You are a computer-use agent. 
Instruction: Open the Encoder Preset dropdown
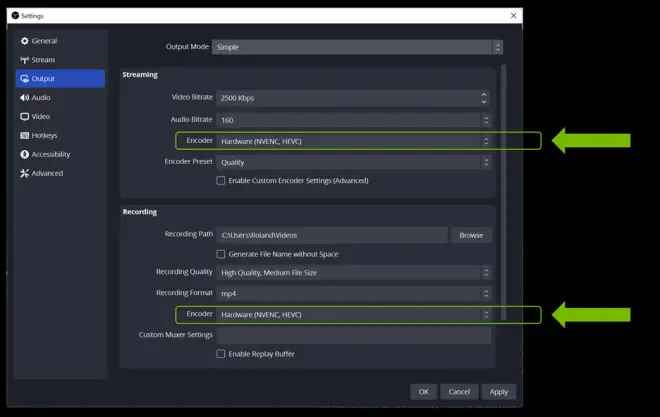[354, 162]
